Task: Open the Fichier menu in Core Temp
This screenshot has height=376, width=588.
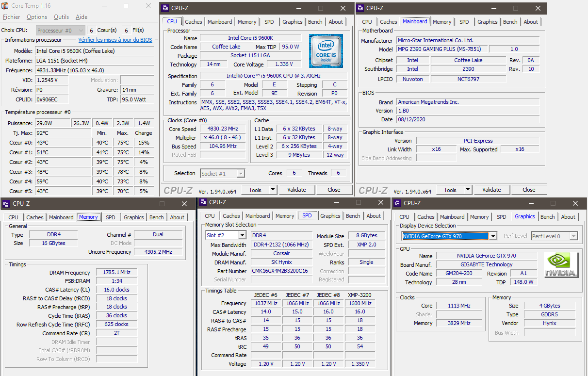Action: coord(12,17)
